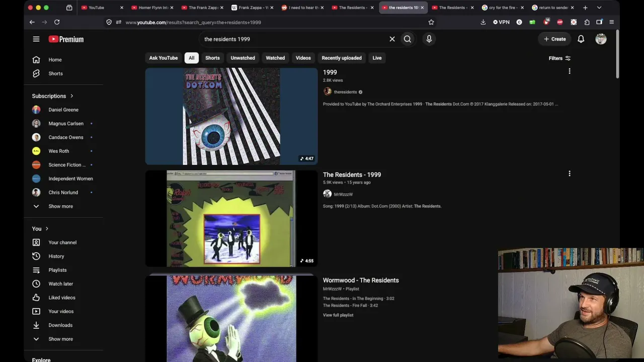Start voice search with the microphone
644x362 pixels.
pyautogui.click(x=429, y=39)
